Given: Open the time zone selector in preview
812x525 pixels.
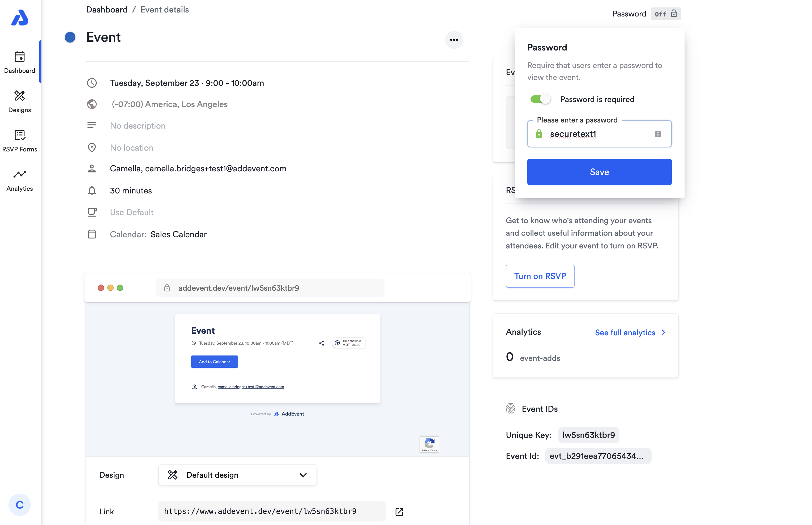Looking at the screenshot, I should click(348, 343).
